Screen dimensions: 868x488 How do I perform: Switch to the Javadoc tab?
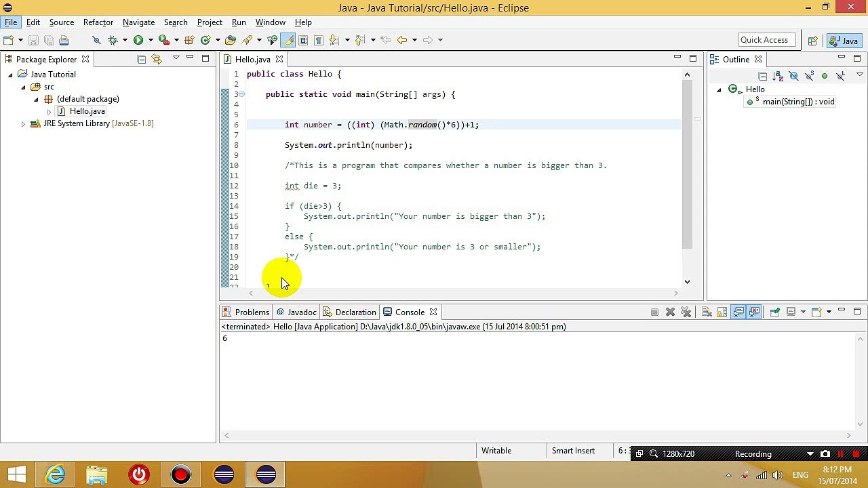296,312
